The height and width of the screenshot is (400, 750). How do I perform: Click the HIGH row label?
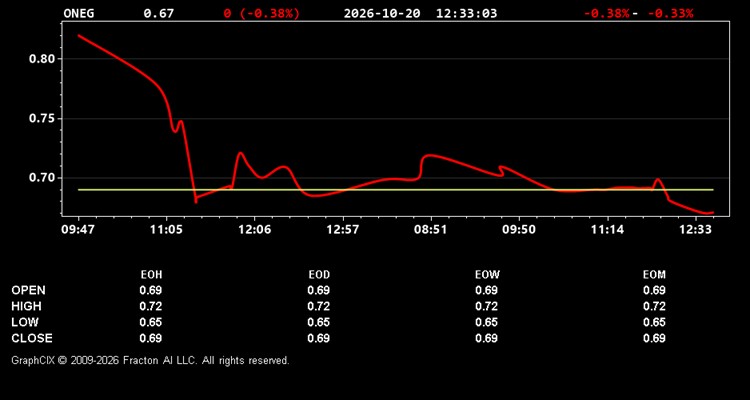pyautogui.click(x=27, y=306)
